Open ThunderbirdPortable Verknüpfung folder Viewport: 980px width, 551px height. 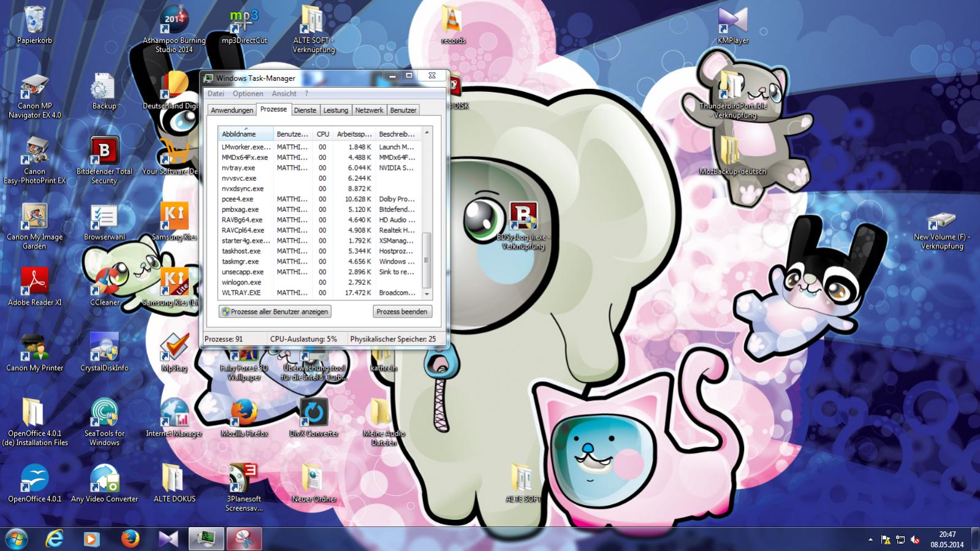[x=733, y=96]
